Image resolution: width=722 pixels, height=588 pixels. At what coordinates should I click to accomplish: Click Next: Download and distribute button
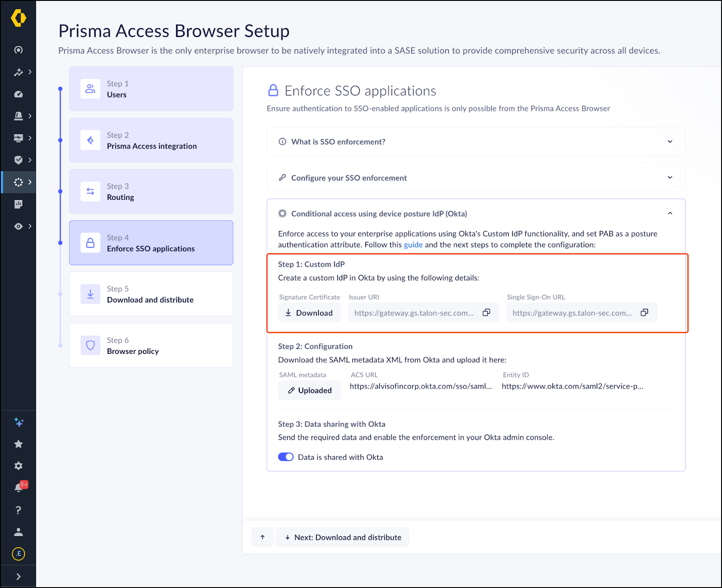[343, 537]
